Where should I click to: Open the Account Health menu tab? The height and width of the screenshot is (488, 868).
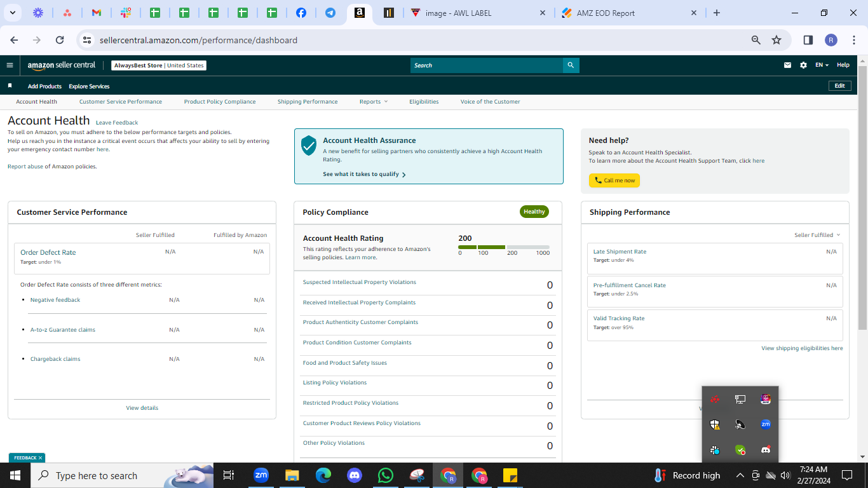tap(37, 102)
